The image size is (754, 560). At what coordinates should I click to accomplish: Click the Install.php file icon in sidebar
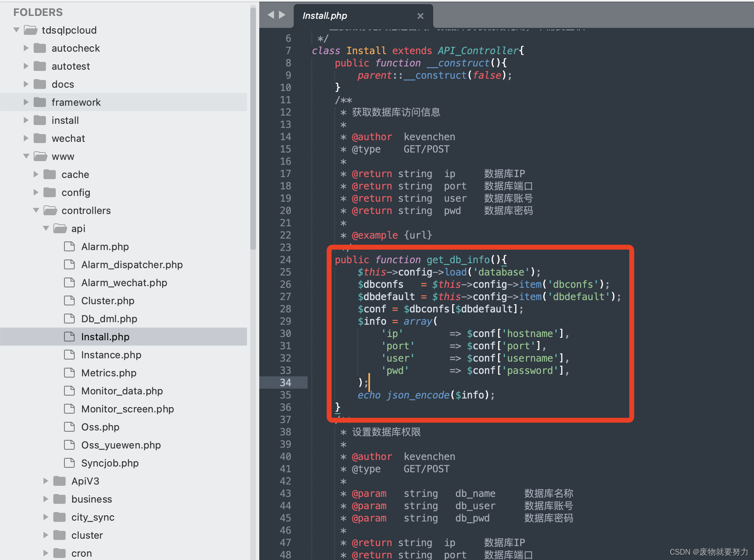69,337
